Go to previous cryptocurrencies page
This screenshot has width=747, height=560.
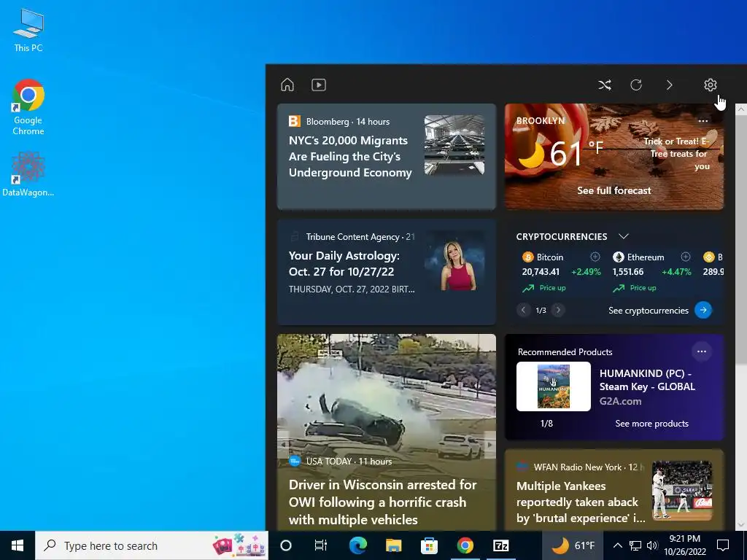(523, 310)
